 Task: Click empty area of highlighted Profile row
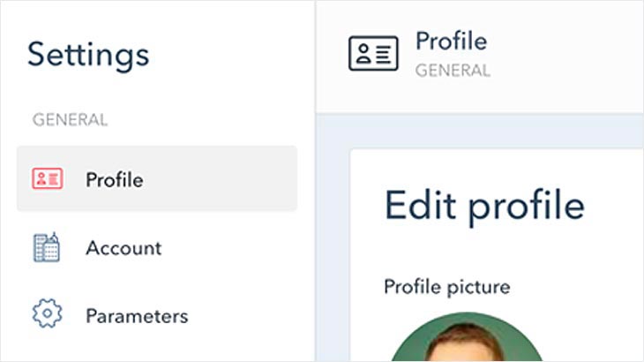tap(221, 178)
